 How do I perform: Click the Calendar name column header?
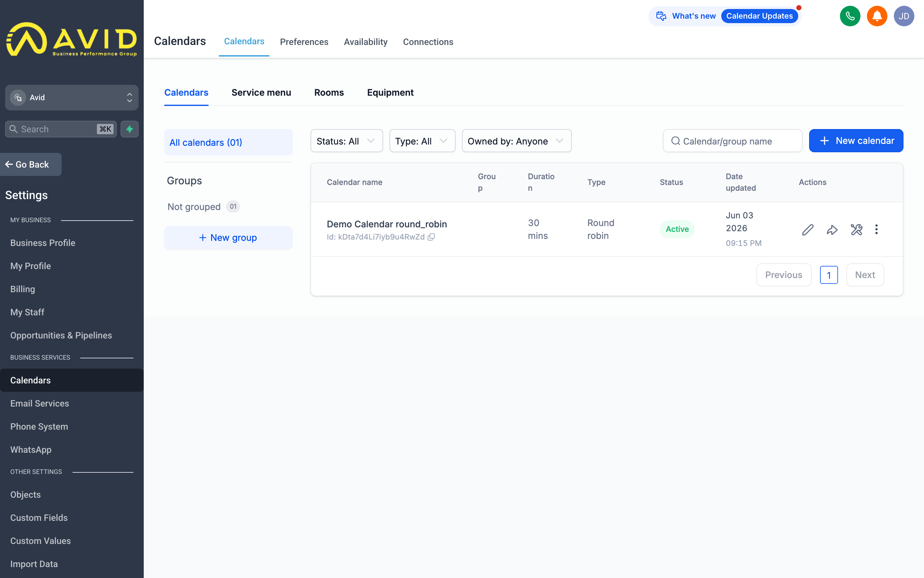pyautogui.click(x=354, y=182)
